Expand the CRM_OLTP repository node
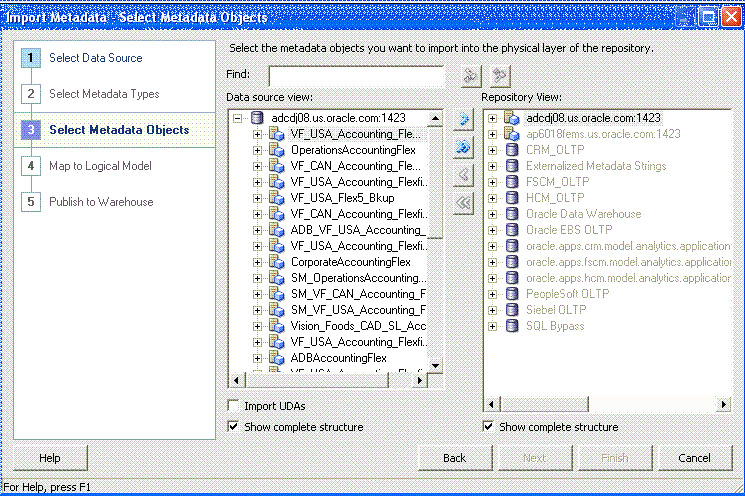The height and width of the screenshot is (496, 745). (x=493, y=151)
